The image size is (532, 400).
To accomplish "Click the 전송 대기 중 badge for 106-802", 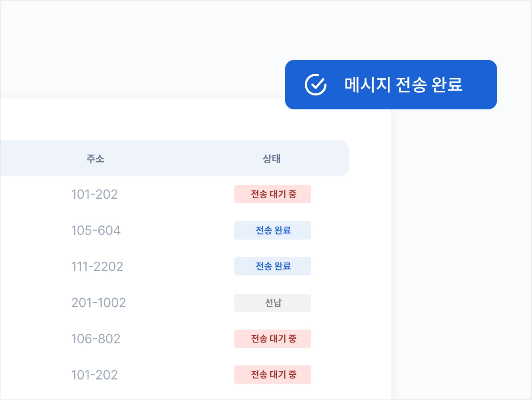I will (x=273, y=339).
